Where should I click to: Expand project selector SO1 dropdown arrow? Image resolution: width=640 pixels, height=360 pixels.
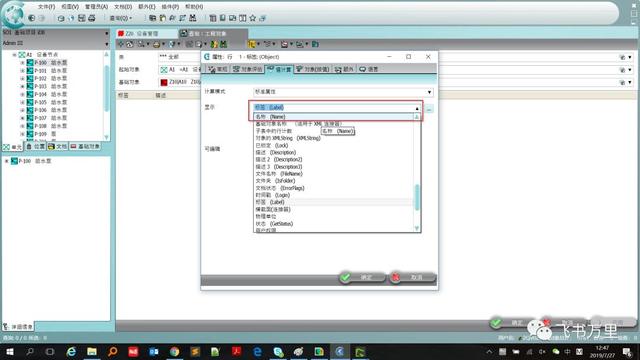[107, 33]
